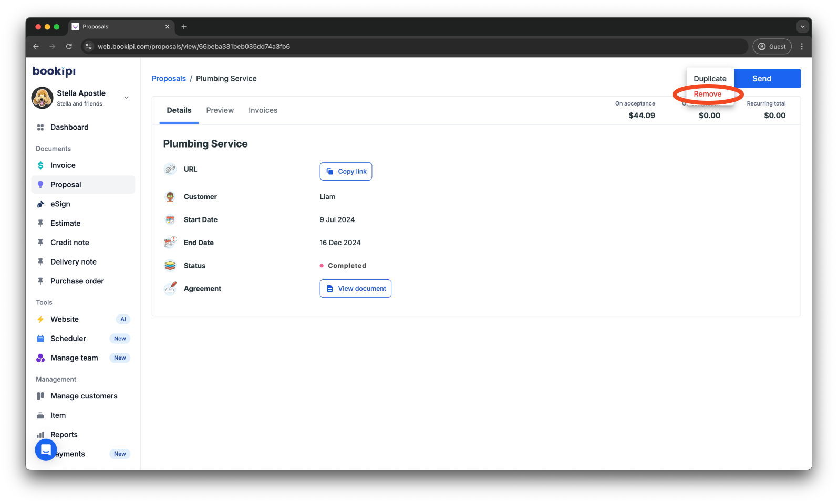Open Manage customers page

(83, 396)
